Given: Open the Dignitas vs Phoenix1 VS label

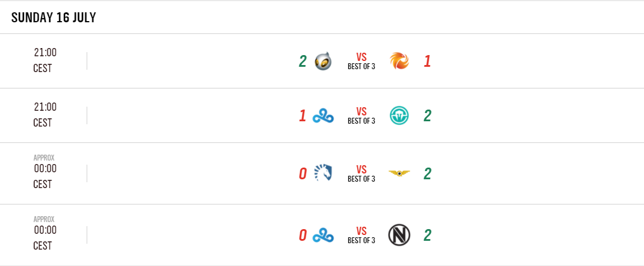Looking at the screenshot, I should pos(361,57).
